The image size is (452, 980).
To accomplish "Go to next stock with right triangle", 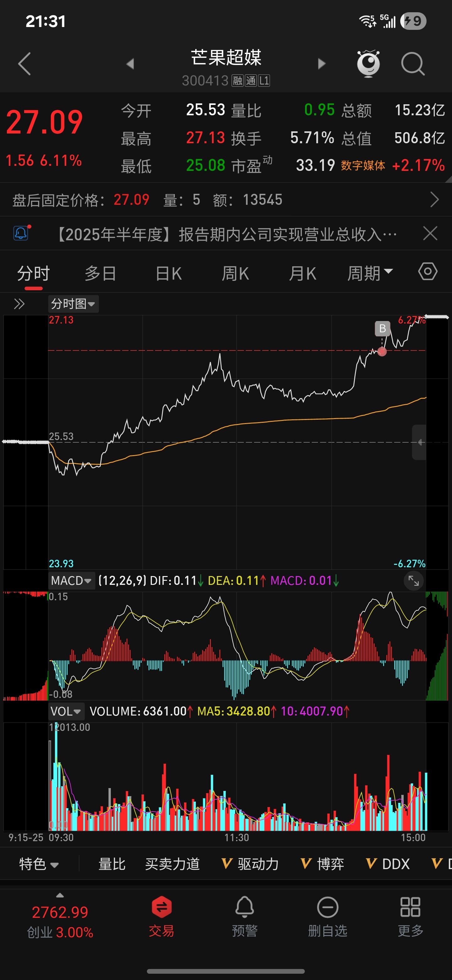I will click(x=322, y=63).
